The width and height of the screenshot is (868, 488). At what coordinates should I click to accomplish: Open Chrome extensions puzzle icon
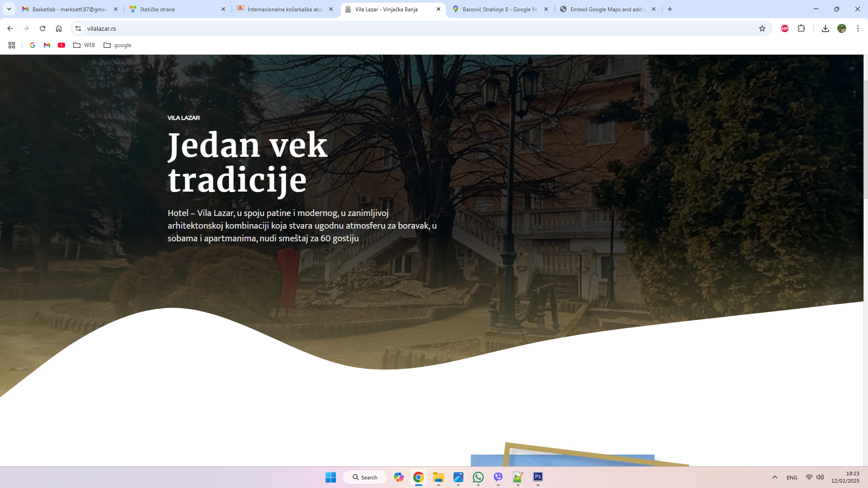coord(802,28)
